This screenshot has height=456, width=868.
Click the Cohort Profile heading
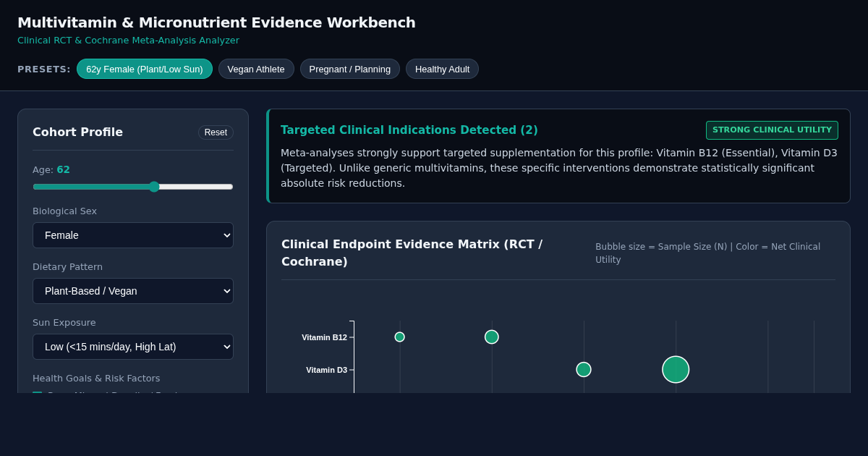pyautogui.click(x=77, y=132)
